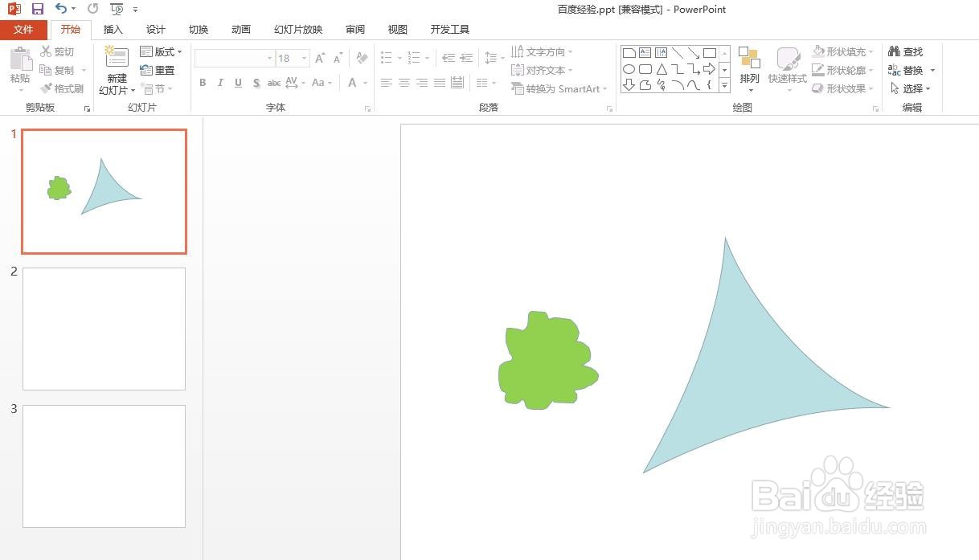The image size is (979, 560).
Task: Click the Undo arrow icon
Action: 62,9
